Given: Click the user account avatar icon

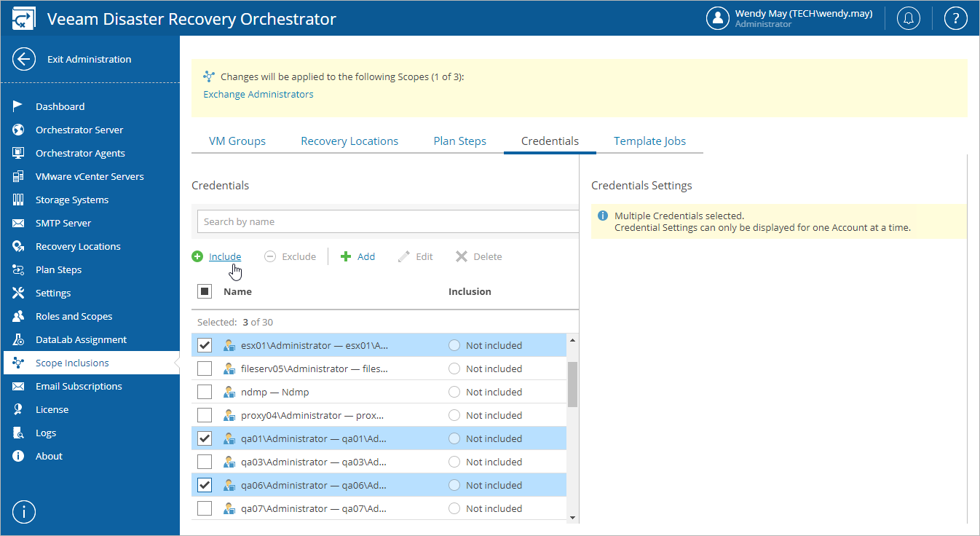Looking at the screenshot, I should pyautogui.click(x=718, y=18).
